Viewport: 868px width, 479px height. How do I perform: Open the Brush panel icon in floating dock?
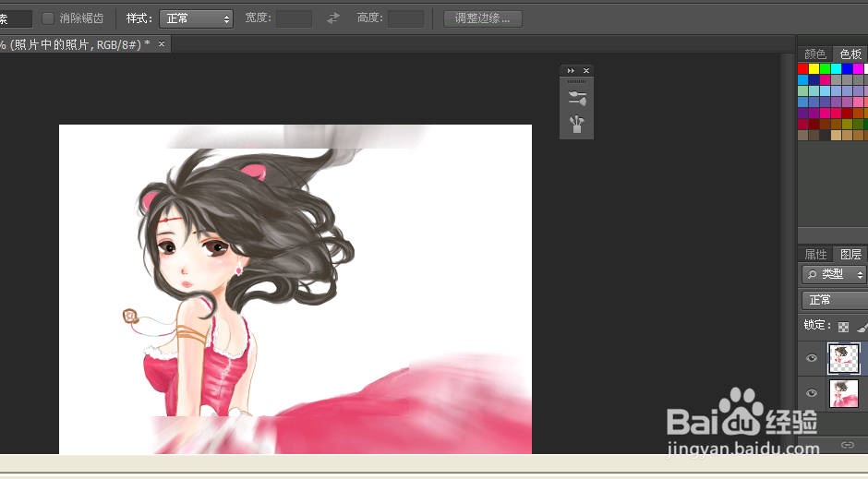click(577, 98)
